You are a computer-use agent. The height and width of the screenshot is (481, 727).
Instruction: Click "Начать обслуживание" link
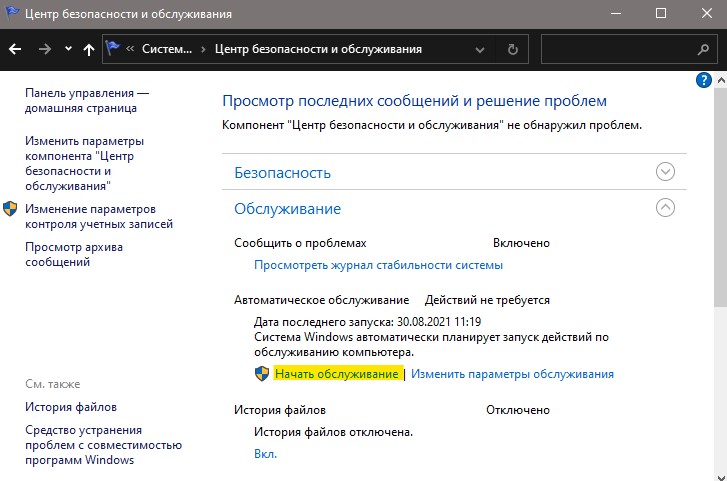[x=337, y=374]
